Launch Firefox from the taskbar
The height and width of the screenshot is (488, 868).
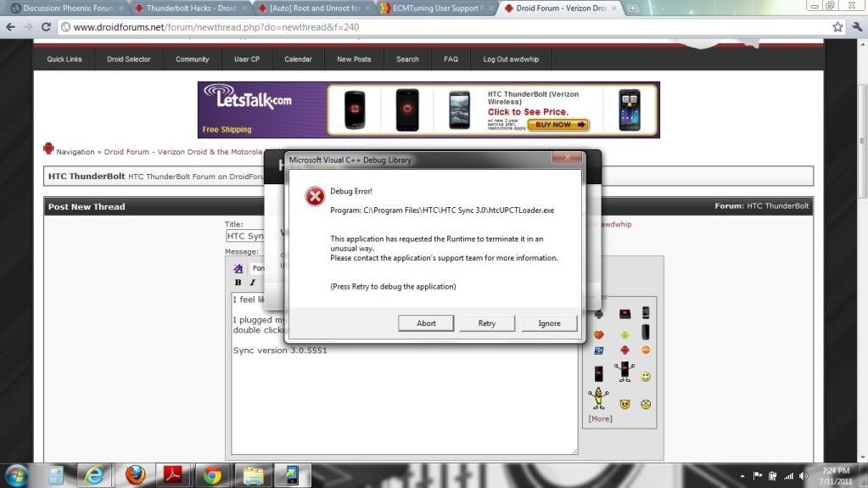[135, 476]
